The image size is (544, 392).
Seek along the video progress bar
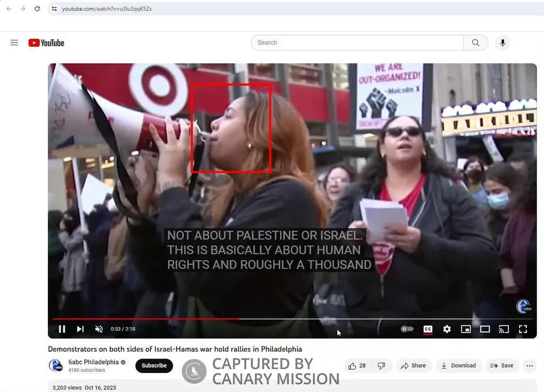click(x=292, y=319)
